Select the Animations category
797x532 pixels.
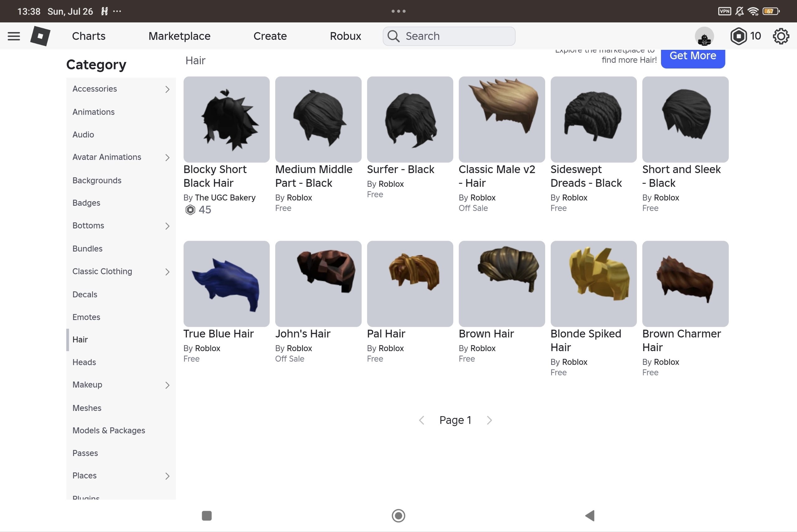tap(121, 112)
